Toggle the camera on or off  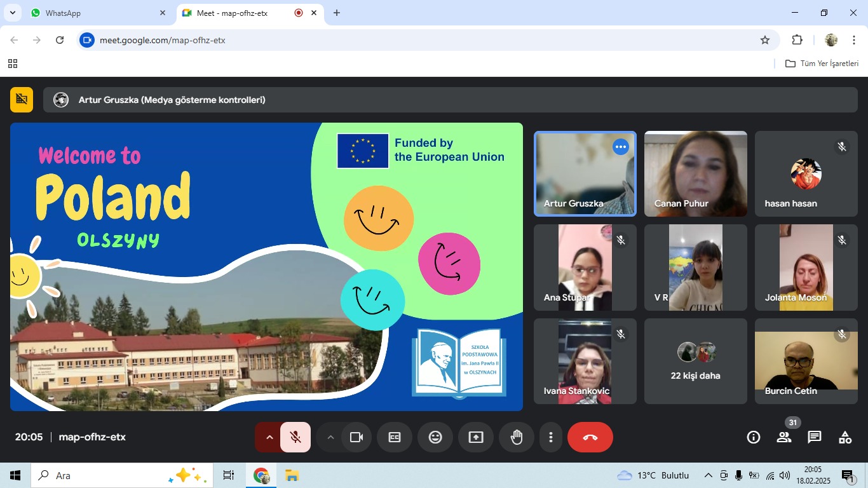(x=356, y=437)
